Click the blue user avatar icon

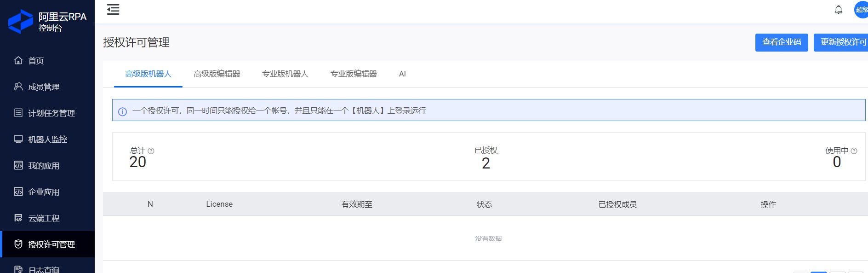pos(861,10)
